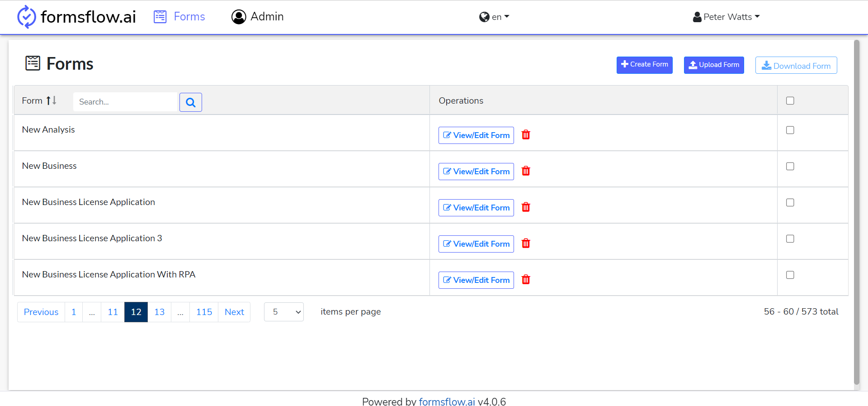Image resolution: width=868 pixels, height=406 pixels.
Task: Check New Business License Application checkbox
Action: click(x=790, y=202)
